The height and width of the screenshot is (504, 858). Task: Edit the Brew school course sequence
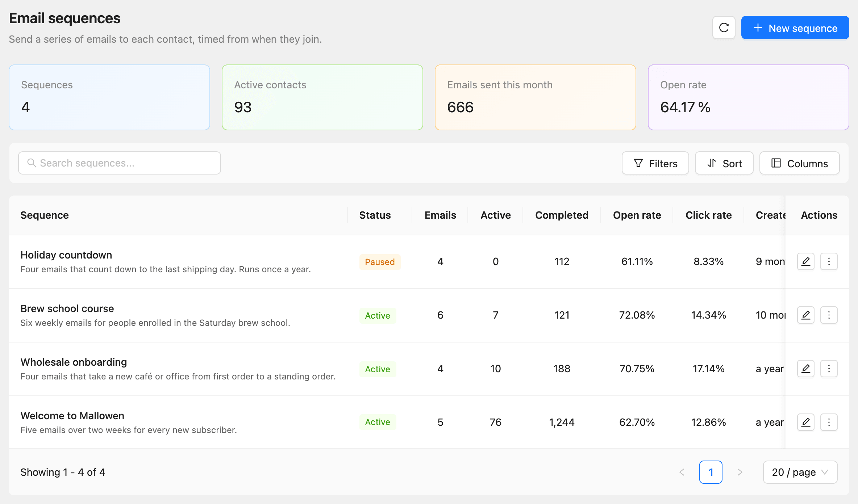(805, 315)
